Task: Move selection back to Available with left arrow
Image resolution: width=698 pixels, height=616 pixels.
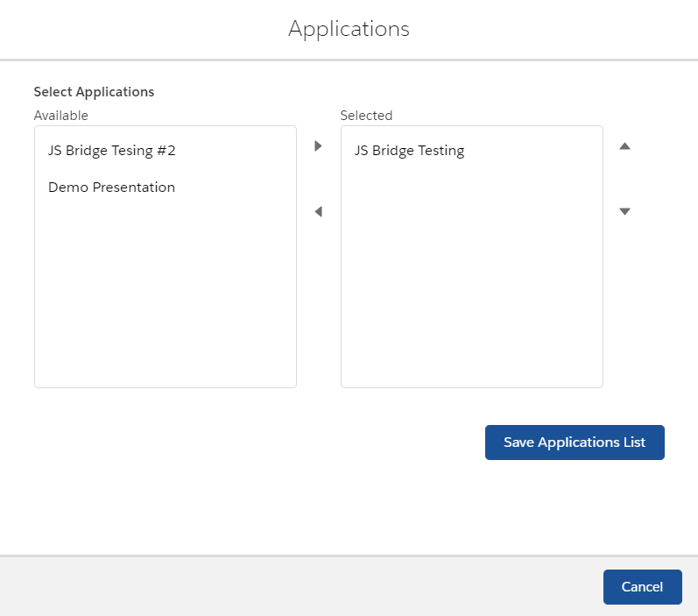Action: [x=318, y=211]
